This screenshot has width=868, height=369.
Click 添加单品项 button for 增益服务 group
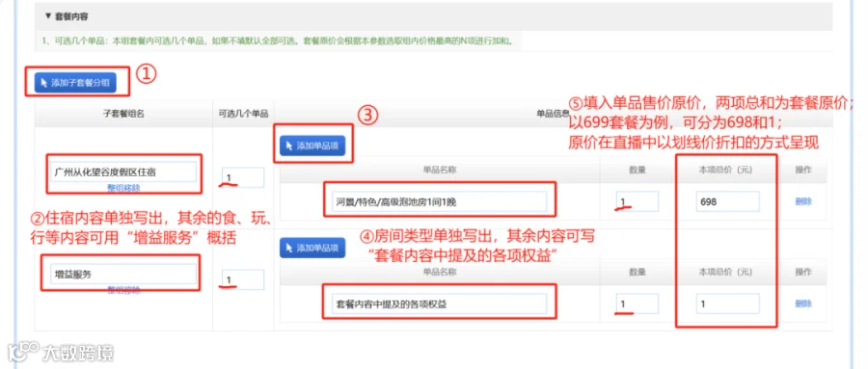(312, 248)
